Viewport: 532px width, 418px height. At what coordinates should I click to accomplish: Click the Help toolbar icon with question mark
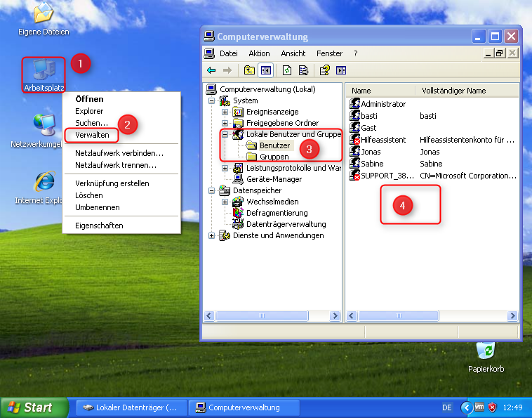point(325,70)
